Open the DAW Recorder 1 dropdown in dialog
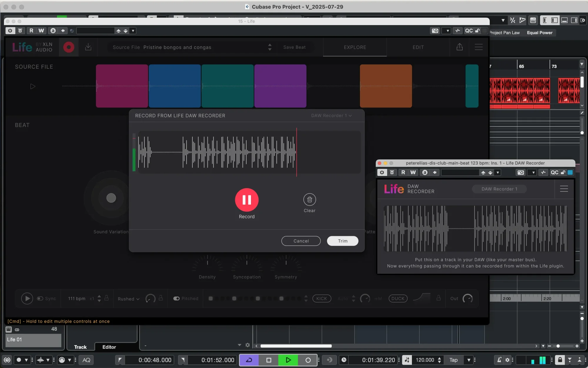Image resolution: width=588 pixels, height=368 pixels. [x=331, y=115]
